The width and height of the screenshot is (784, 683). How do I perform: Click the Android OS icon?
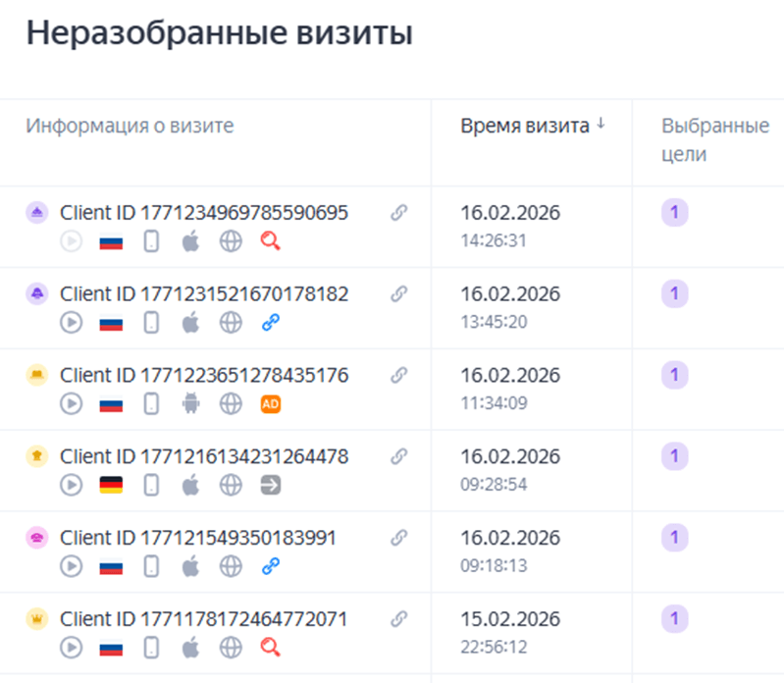pyautogui.click(x=190, y=402)
